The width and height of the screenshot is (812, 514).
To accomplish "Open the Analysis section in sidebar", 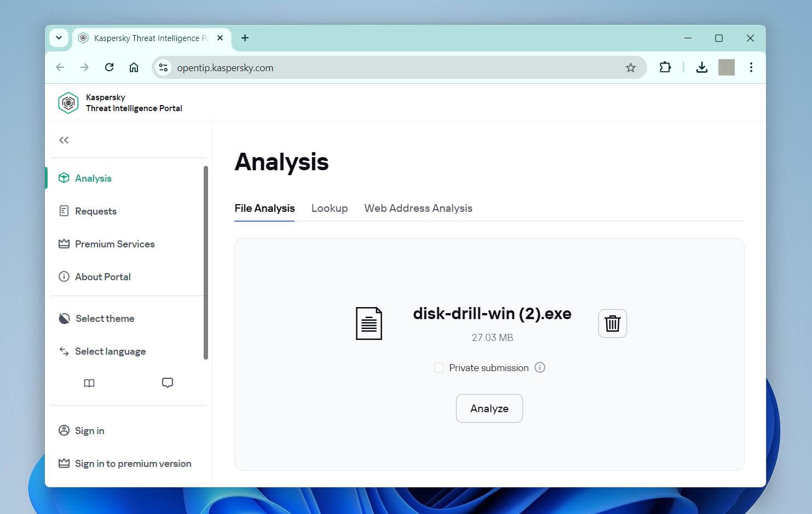I will 93,178.
